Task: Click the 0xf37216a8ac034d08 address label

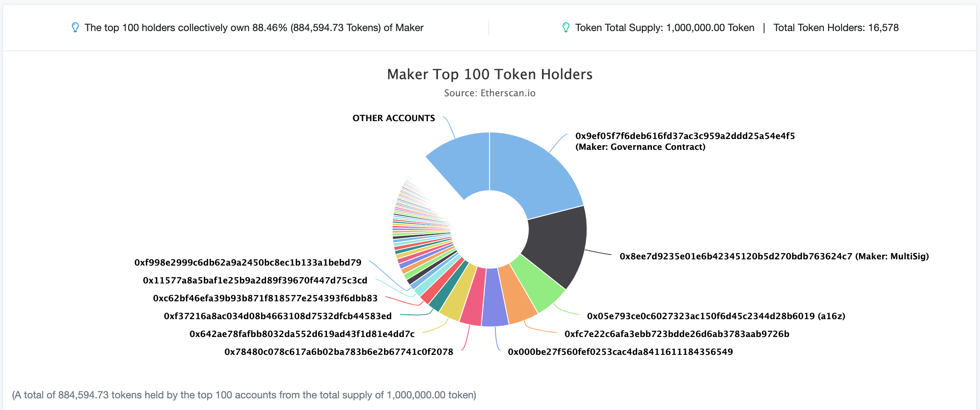Action: [x=278, y=316]
